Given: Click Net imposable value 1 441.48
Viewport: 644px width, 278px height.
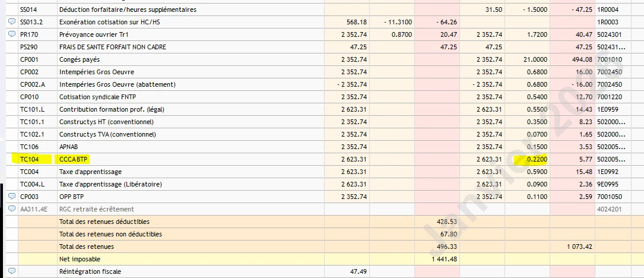Looking at the screenshot, I should [444, 259].
